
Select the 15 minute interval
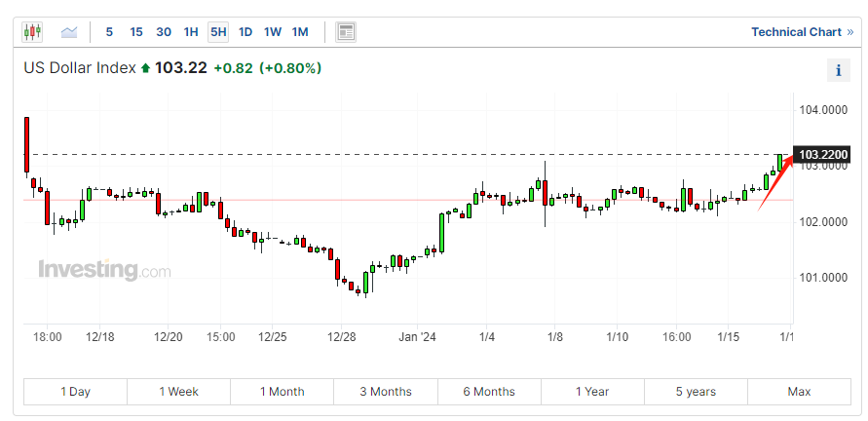click(136, 32)
